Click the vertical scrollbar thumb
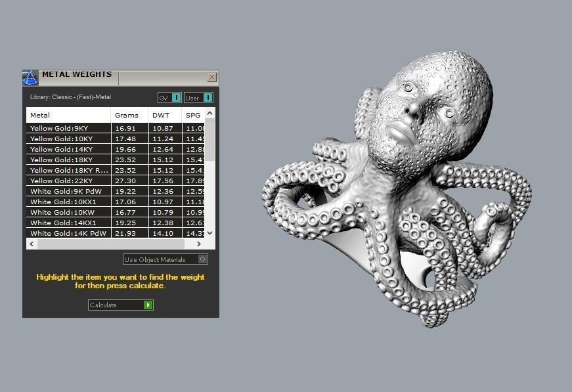572x392 pixels. point(209,139)
